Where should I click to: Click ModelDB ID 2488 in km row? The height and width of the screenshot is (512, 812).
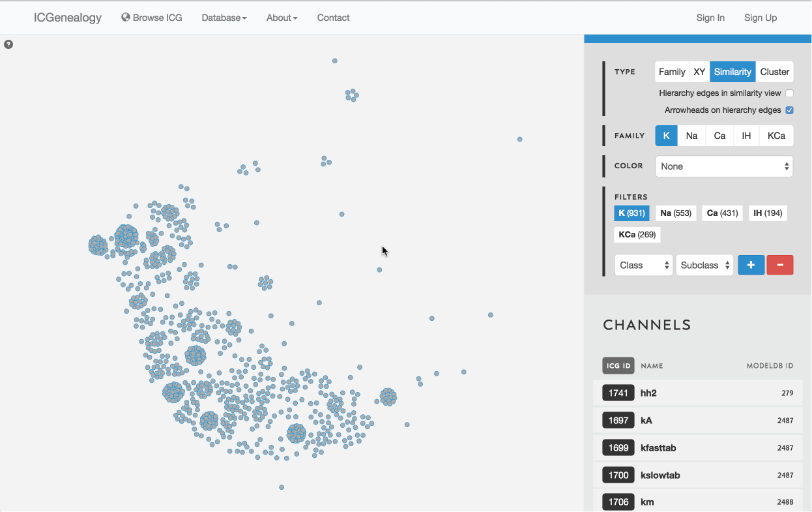click(x=785, y=502)
